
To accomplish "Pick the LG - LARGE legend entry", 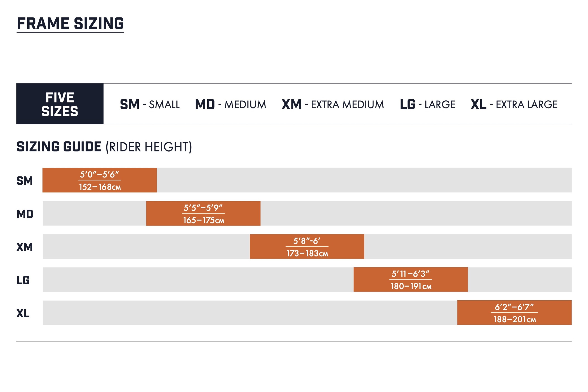I will (428, 105).
